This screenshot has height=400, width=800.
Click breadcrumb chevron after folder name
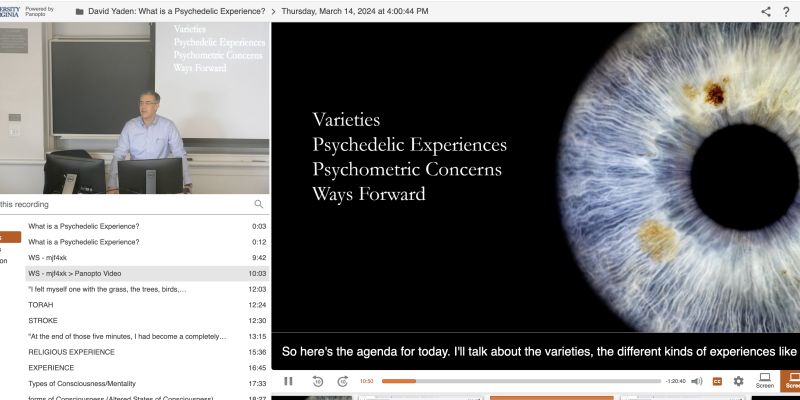[x=273, y=11]
